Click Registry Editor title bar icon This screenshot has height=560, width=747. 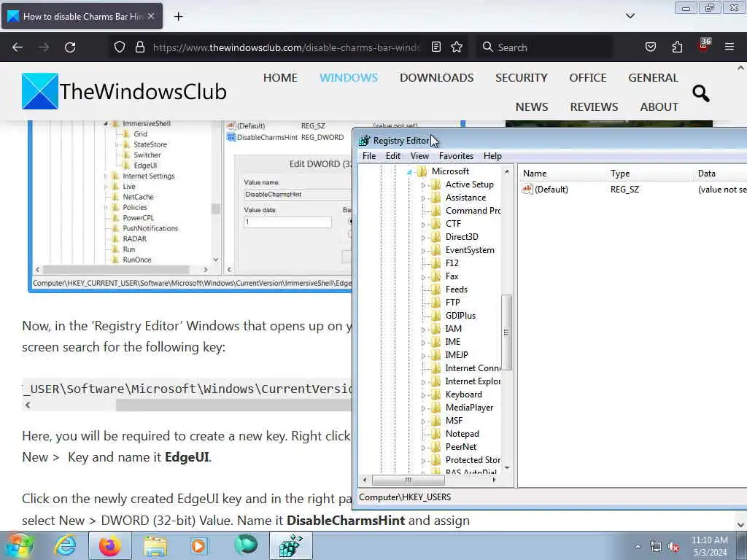[365, 141]
